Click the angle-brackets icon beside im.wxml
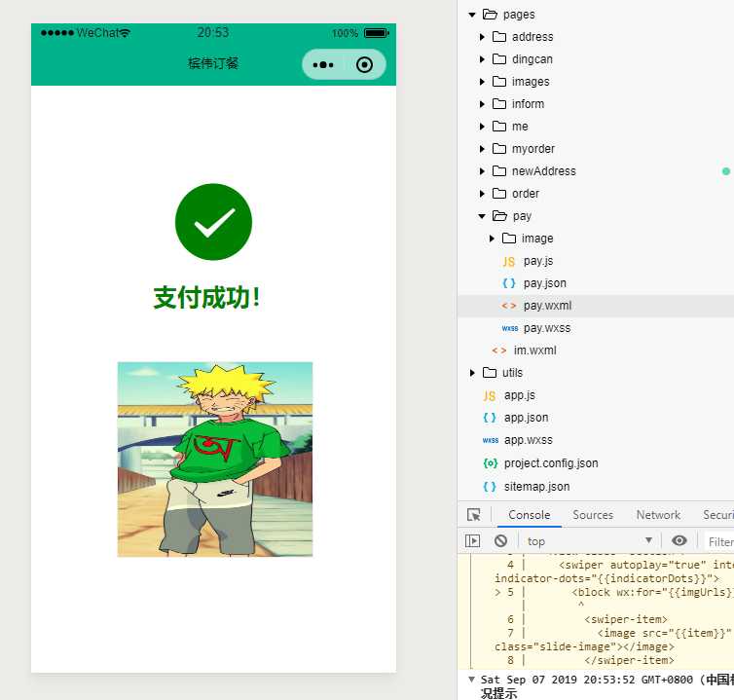This screenshot has width=734, height=700. click(499, 350)
